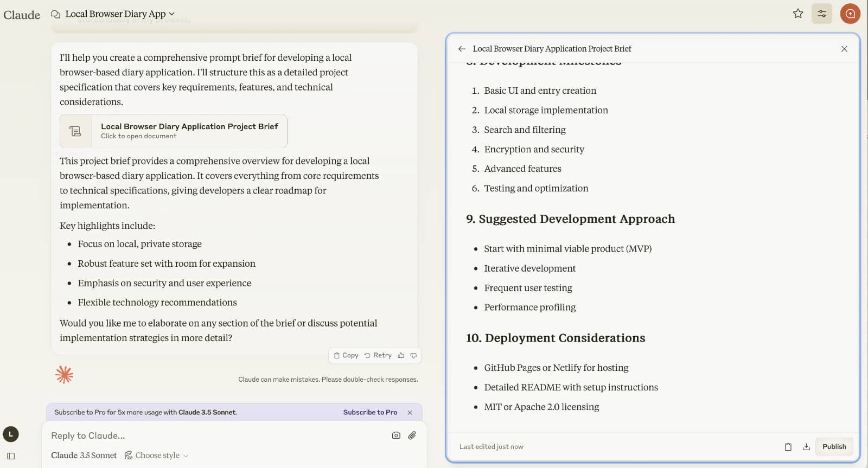Retry the assistant's response
Image resolution: width=868 pixels, height=468 pixels.
378,355
